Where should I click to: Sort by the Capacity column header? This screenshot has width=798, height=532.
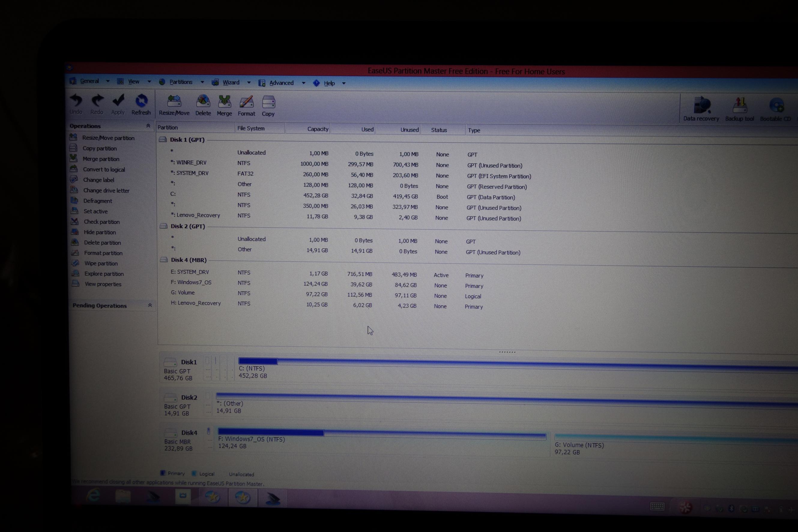tap(317, 129)
